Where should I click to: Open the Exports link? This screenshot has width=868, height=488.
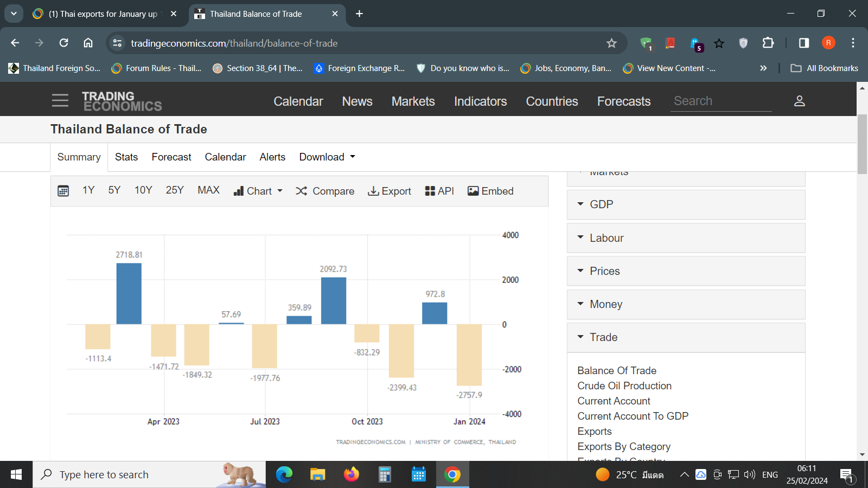595,432
